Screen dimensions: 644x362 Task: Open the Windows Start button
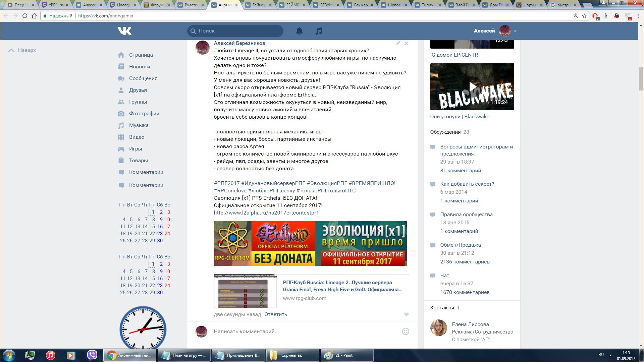(8, 355)
